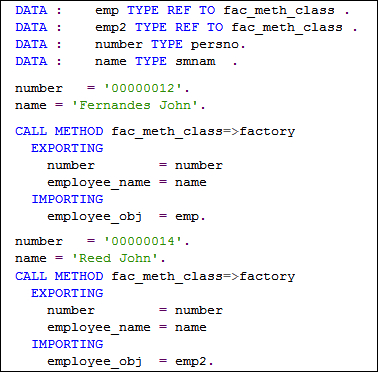Click first employee_name parameter
Screen dimensions: 378x372
point(99,183)
